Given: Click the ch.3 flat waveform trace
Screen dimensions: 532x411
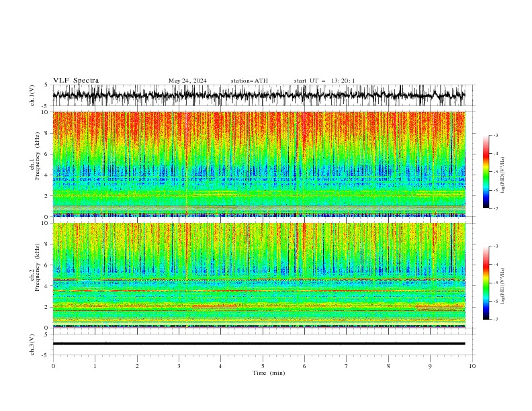Looking at the screenshot, I should point(259,344).
